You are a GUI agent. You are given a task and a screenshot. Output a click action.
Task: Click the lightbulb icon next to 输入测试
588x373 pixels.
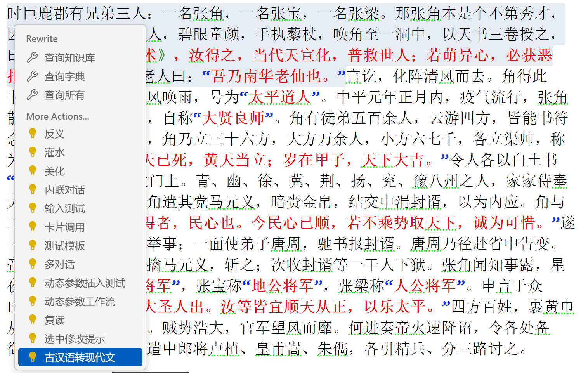[x=33, y=208]
